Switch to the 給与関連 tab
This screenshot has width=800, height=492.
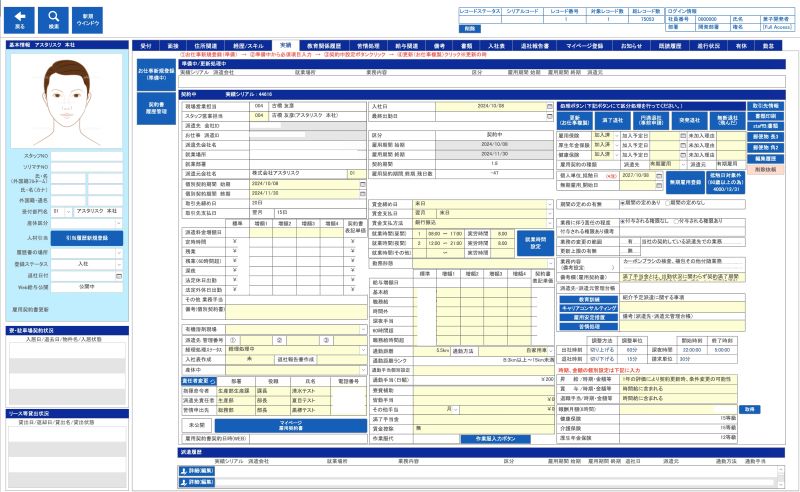coord(406,46)
